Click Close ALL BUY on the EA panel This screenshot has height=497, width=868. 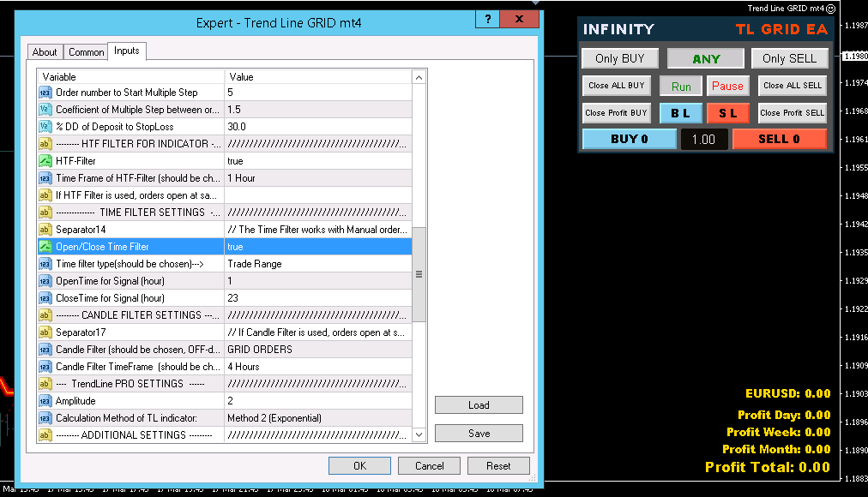pos(616,85)
